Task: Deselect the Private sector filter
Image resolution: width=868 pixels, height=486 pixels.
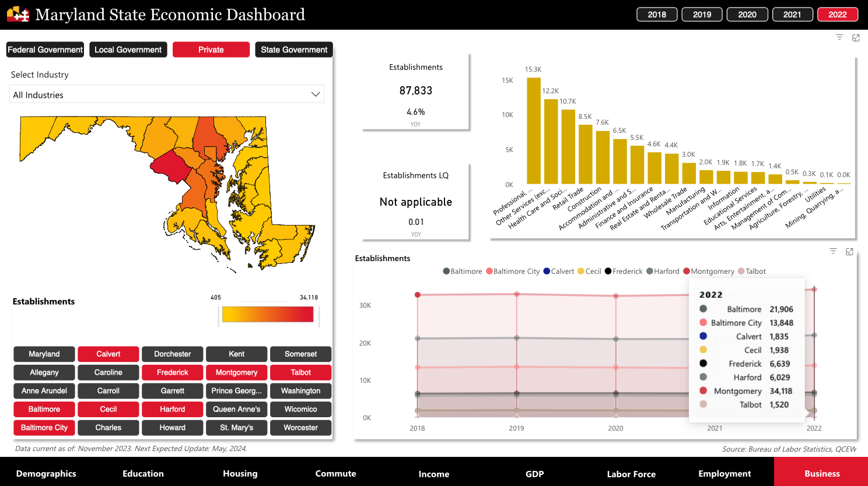Action: [211, 50]
